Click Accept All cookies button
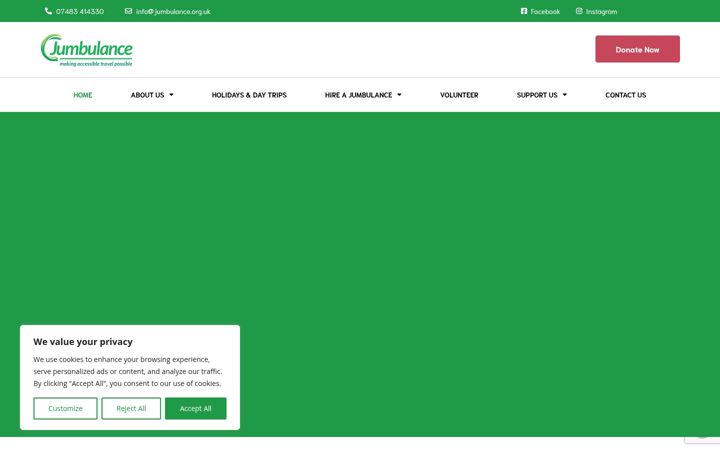720x450 pixels. 196,408
